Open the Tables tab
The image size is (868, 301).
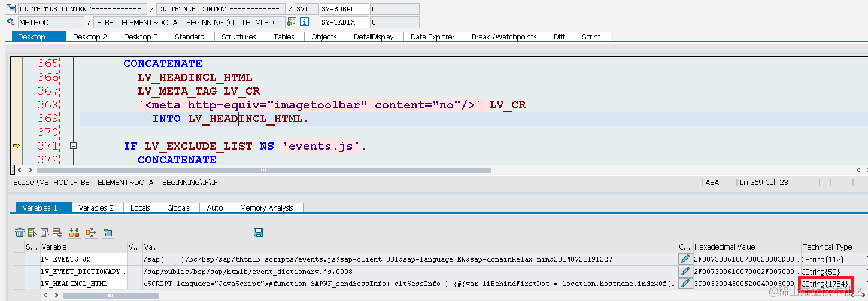(284, 37)
